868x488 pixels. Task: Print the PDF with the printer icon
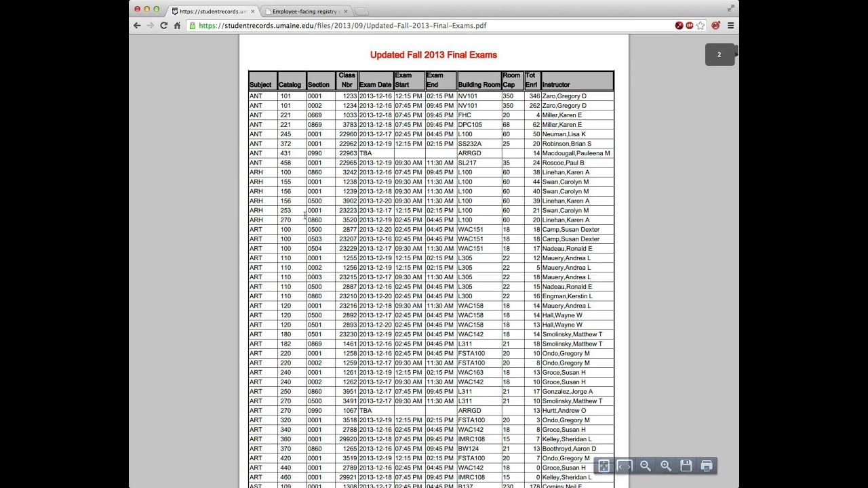(707, 466)
